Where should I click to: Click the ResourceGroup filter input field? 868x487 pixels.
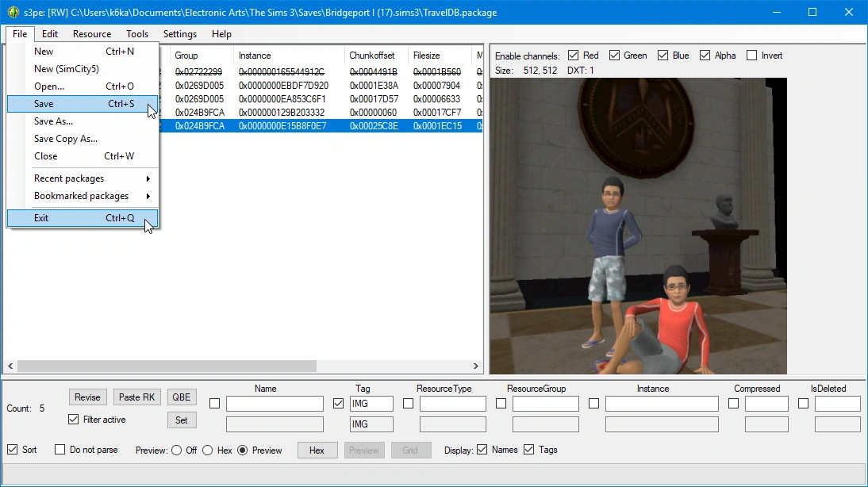coord(546,404)
